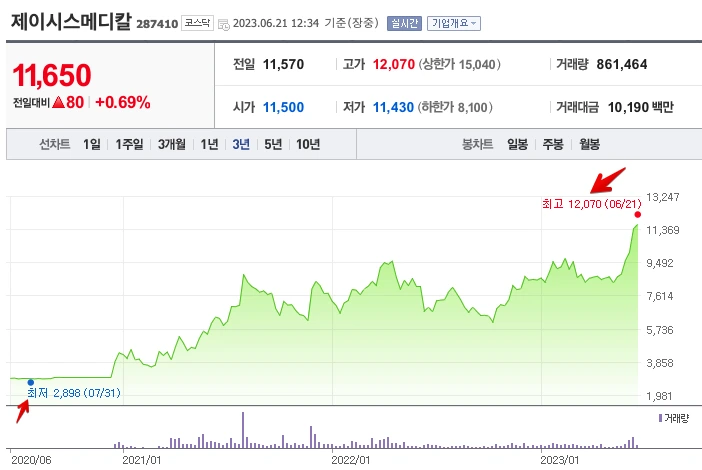Select the 1주일 chart period
This screenshot has width=702, height=470.
click(129, 144)
